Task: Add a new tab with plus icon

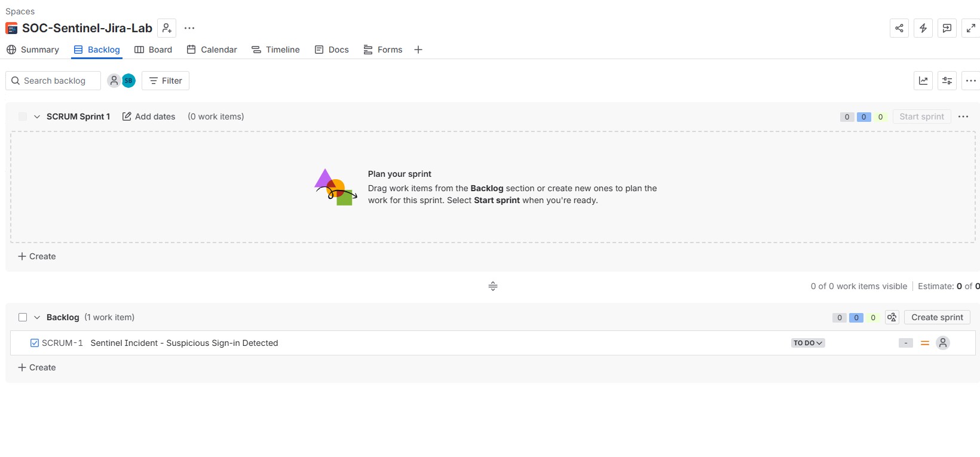Action: pos(418,50)
